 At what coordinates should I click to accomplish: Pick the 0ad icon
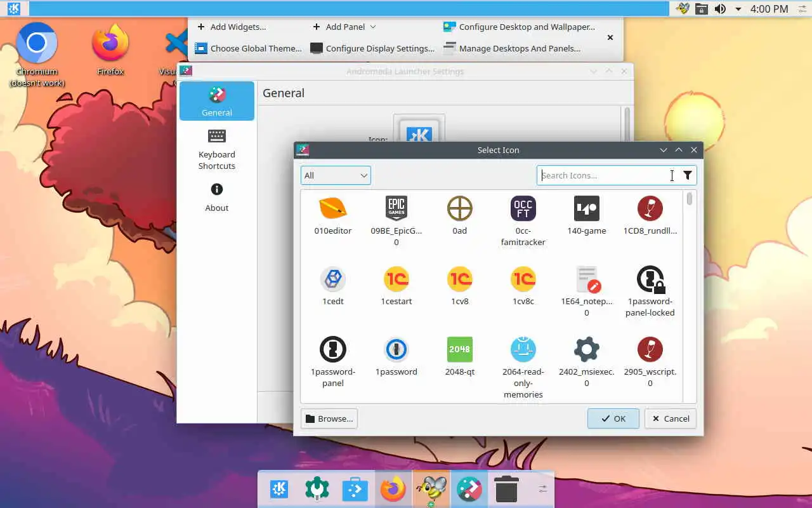point(460,216)
